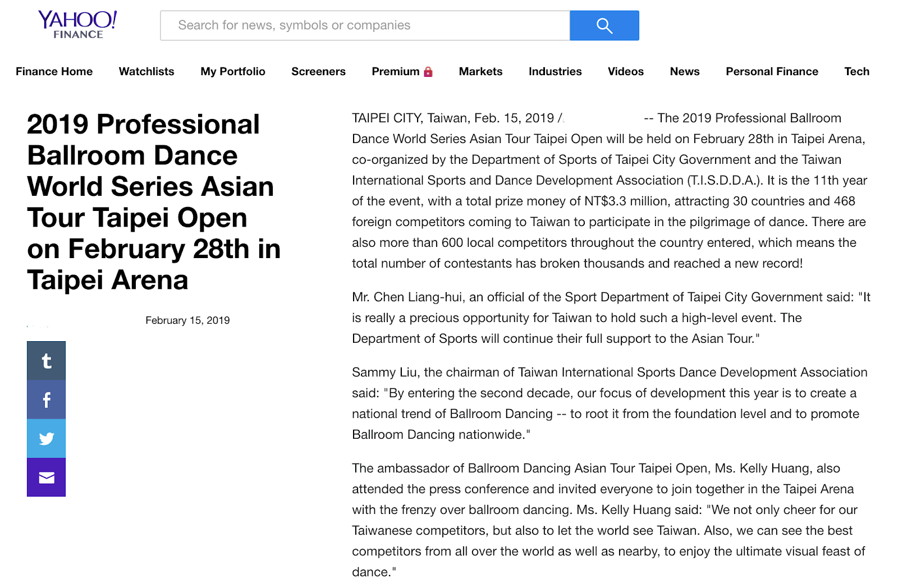Image resolution: width=898 pixels, height=588 pixels.
Task: Focus the news and symbols search box
Action: (x=365, y=25)
